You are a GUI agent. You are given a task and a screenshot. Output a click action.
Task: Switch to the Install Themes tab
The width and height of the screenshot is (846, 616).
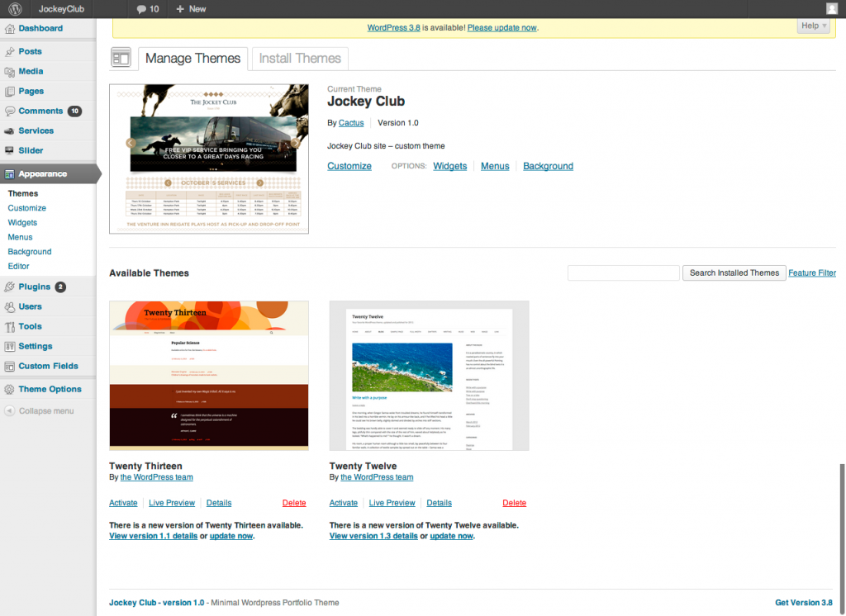(x=300, y=59)
